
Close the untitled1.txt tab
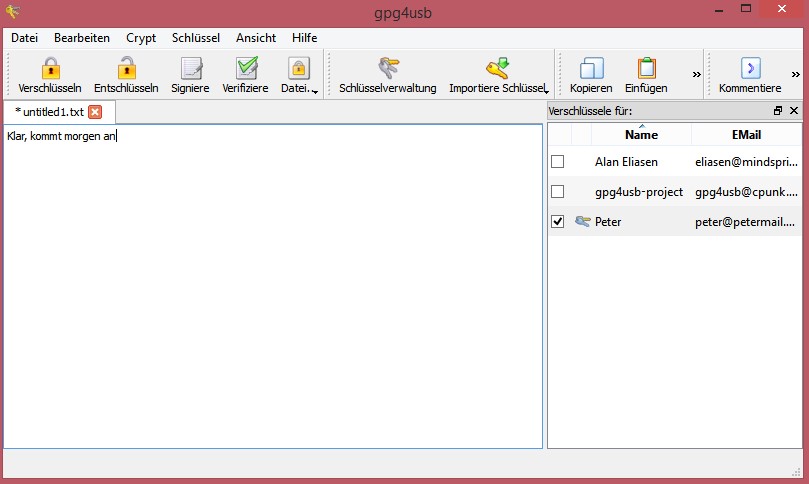pyautogui.click(x=95, y=112)
